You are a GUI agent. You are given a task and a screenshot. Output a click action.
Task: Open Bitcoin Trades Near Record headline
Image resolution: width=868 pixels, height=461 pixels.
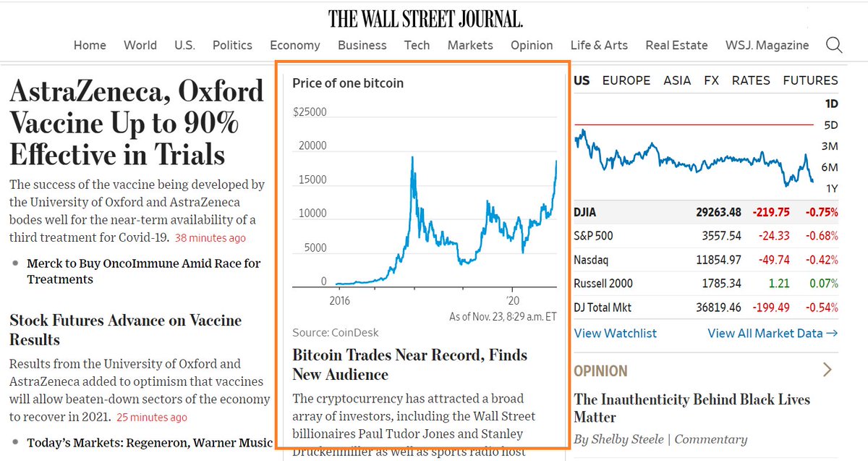[x=410, y=365]
